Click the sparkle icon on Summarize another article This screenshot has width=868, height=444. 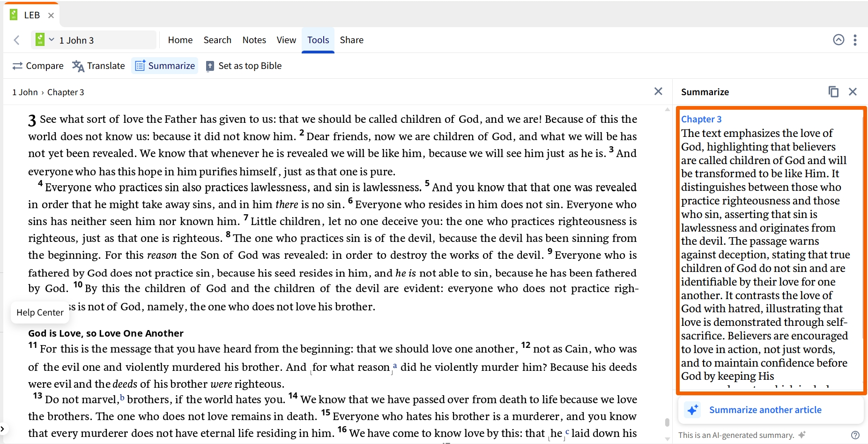pyautogui.click(x=693, y=410)
